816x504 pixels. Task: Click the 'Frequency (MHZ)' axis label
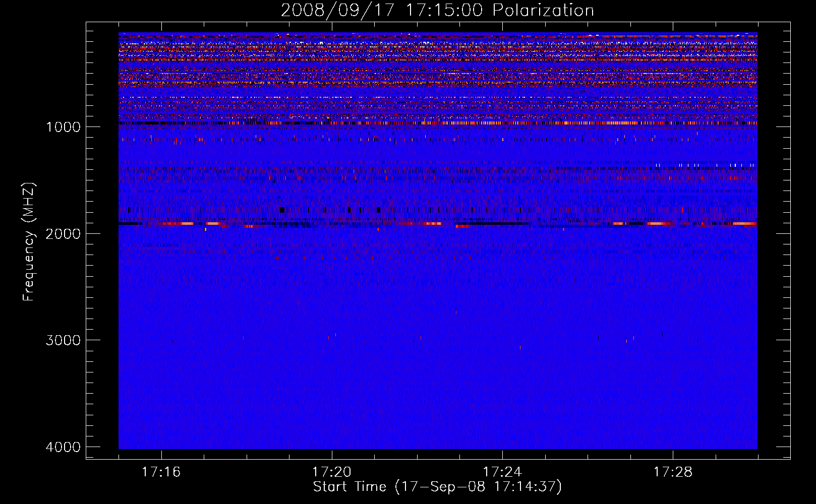pos(29,242)
